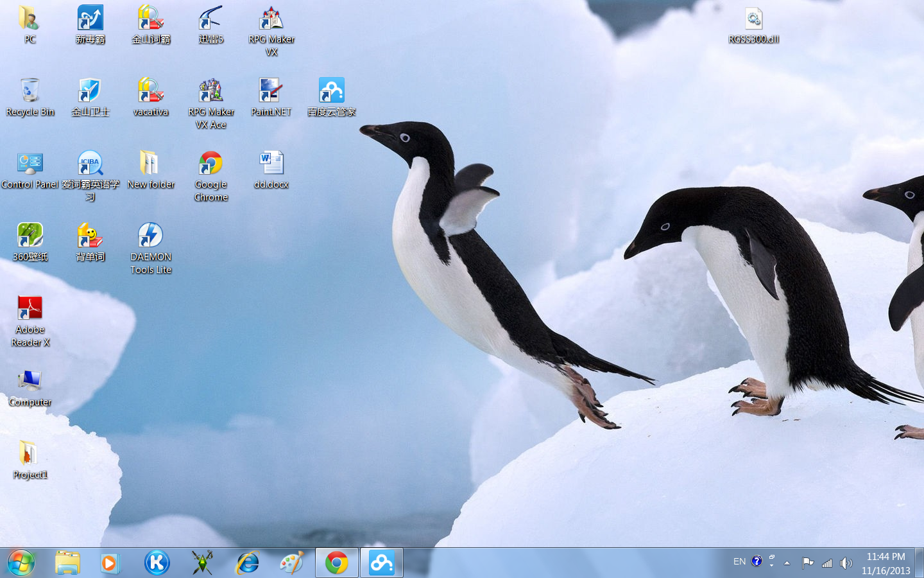The height and width of the screenshot is (578, 924).
Task: Open the RPG Maker VX Ace shortcut
Action: (x=211, y=103)
